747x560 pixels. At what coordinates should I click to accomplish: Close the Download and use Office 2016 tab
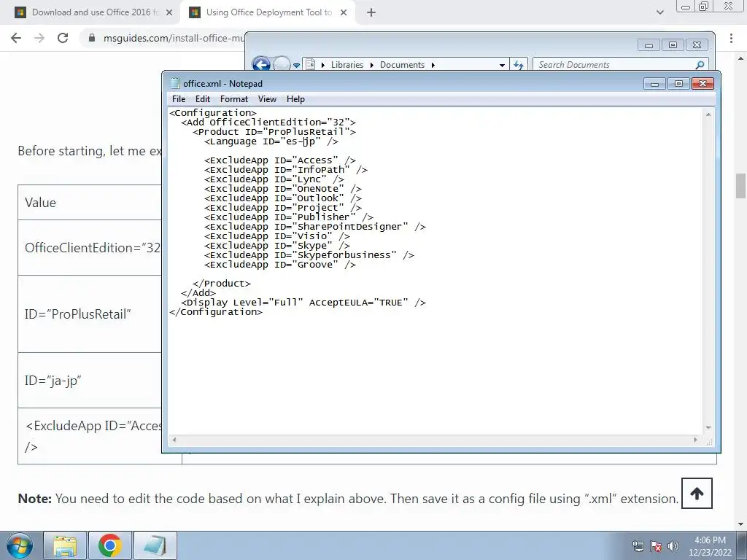[169, 13]
